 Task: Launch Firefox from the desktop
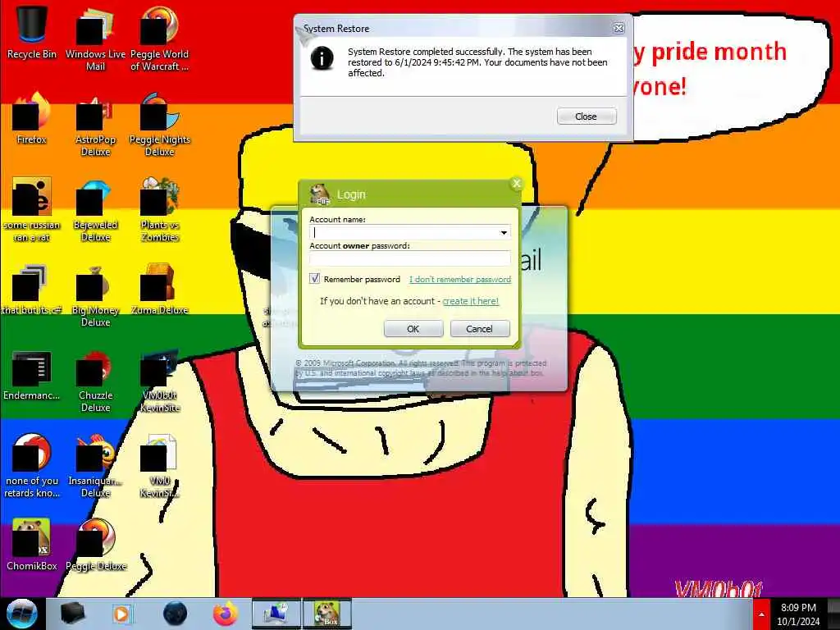click(x=32, y=119)
